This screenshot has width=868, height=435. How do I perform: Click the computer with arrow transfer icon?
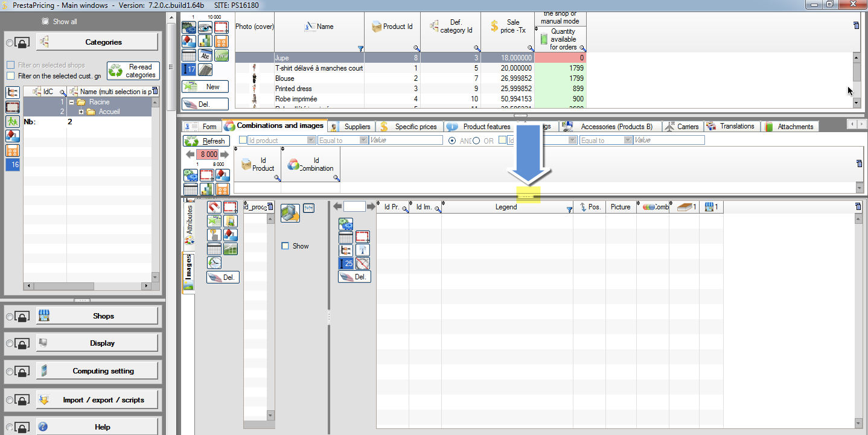pos(290,212)
